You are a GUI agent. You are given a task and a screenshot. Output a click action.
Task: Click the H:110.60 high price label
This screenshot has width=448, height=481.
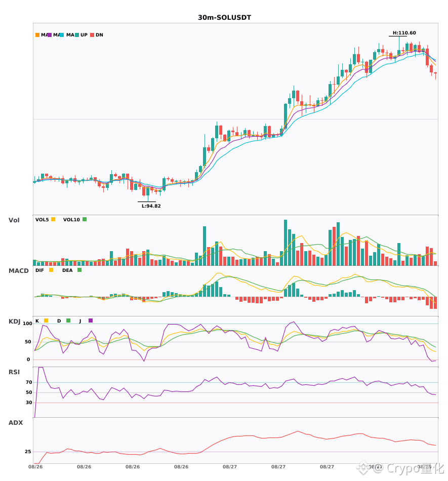click(404, 33)
